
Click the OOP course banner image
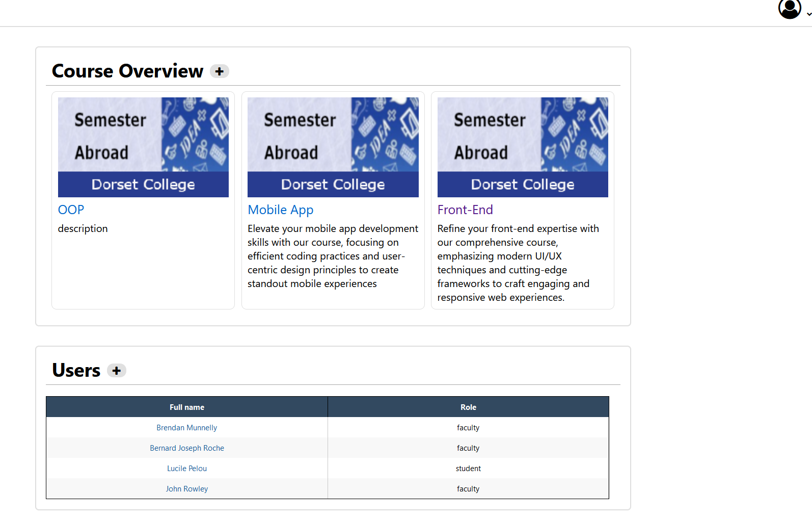tap(143, 147)
